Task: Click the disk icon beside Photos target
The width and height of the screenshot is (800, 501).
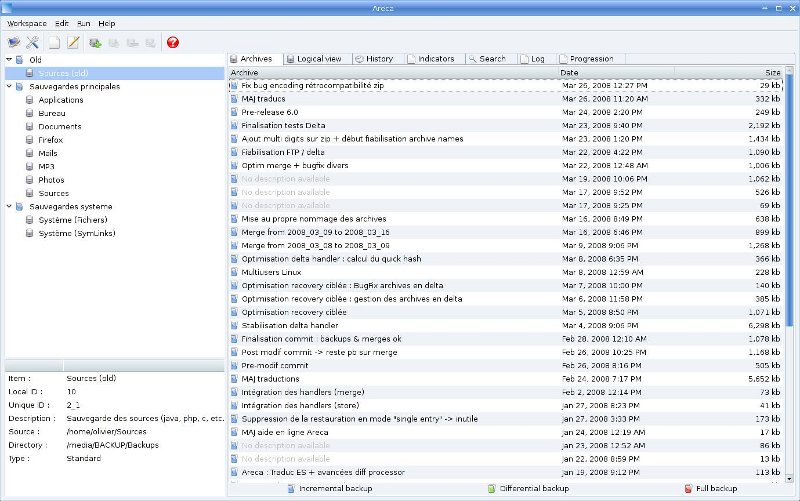Action: click(x=30, y=180)
